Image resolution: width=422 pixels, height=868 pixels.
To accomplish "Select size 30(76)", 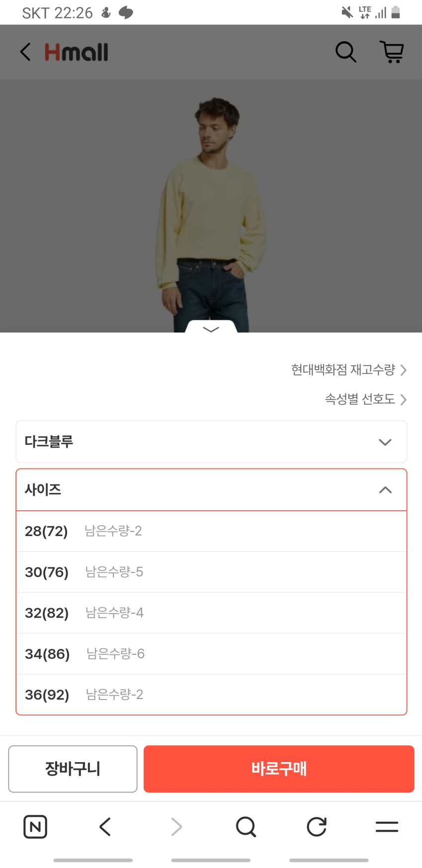I will point(211,572).
